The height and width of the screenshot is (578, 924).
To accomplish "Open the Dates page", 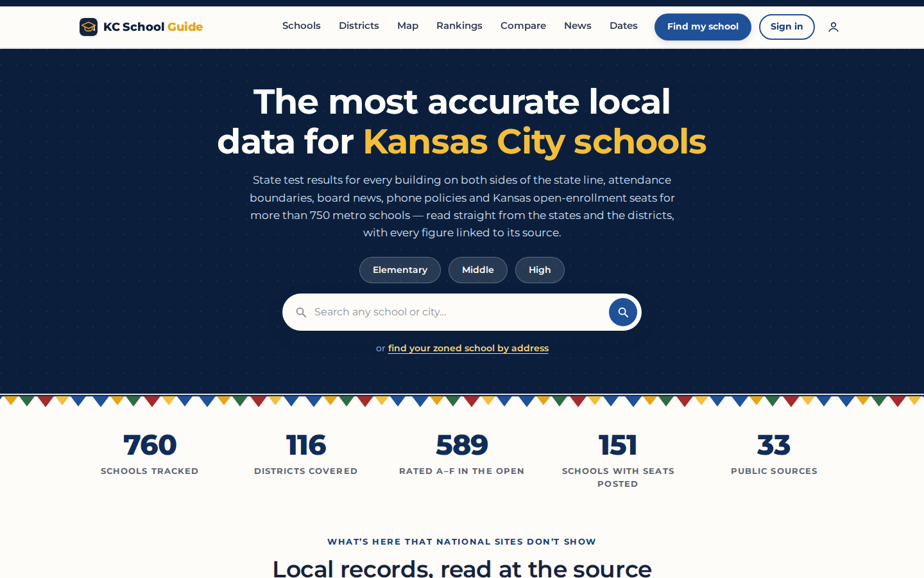I will [x=624, y=26].
